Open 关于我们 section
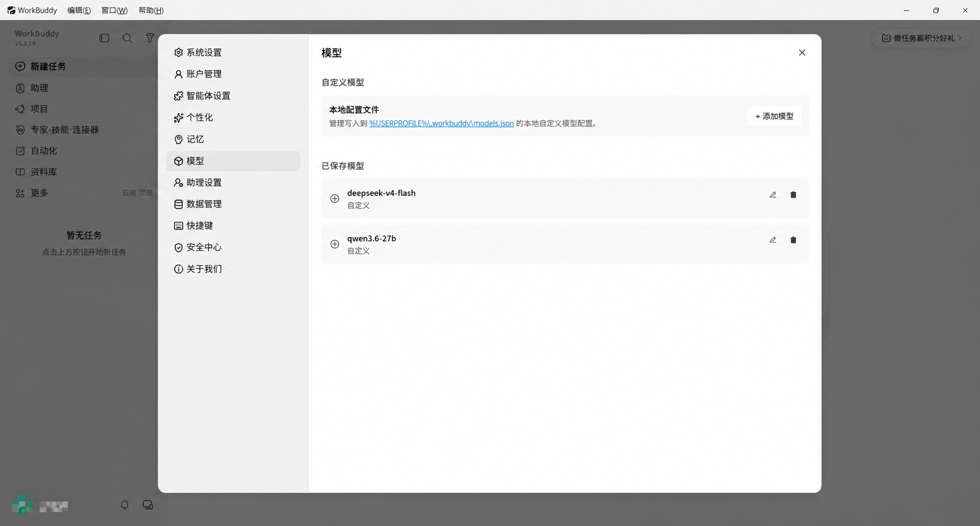Image resolution: width=980 pixels, height=526 pixels. [233, 269]
